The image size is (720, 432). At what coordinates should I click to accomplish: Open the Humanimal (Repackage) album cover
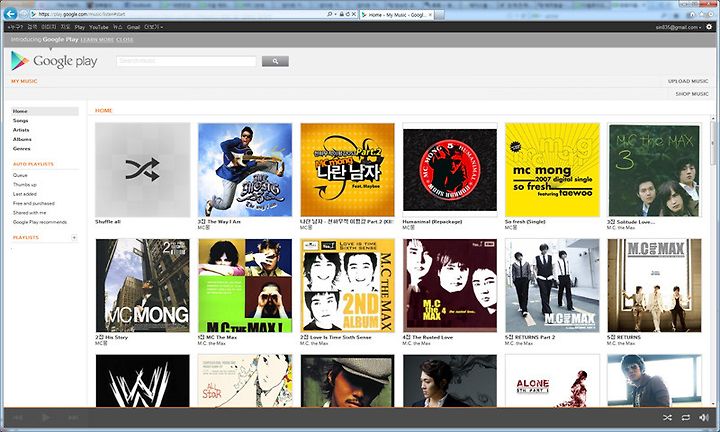(450, 169)
